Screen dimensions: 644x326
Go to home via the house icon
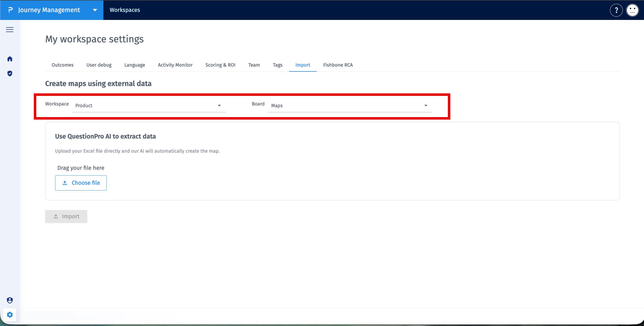10,59
